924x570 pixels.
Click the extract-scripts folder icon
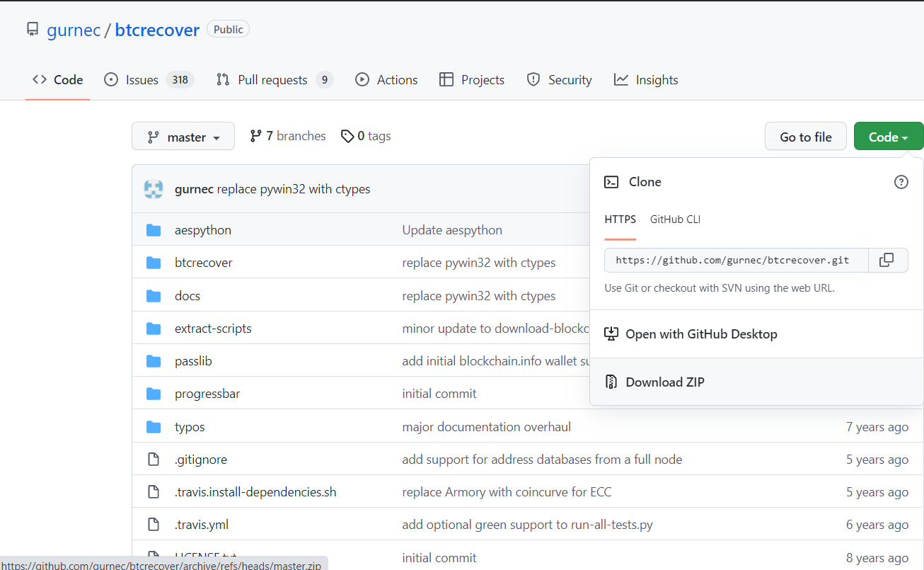coord(154,329)
